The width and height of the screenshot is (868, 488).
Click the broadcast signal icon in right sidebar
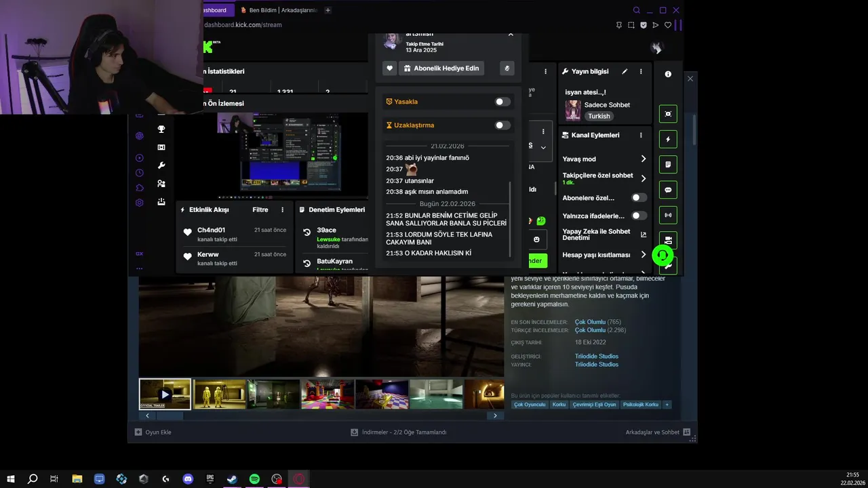pos(668,216)
